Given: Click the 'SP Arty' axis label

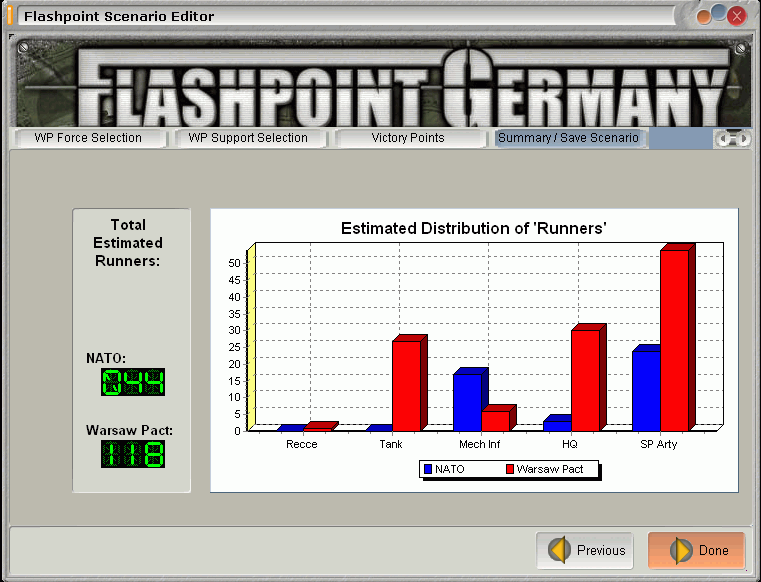Looking at the screenshot, I should [659, 444].
